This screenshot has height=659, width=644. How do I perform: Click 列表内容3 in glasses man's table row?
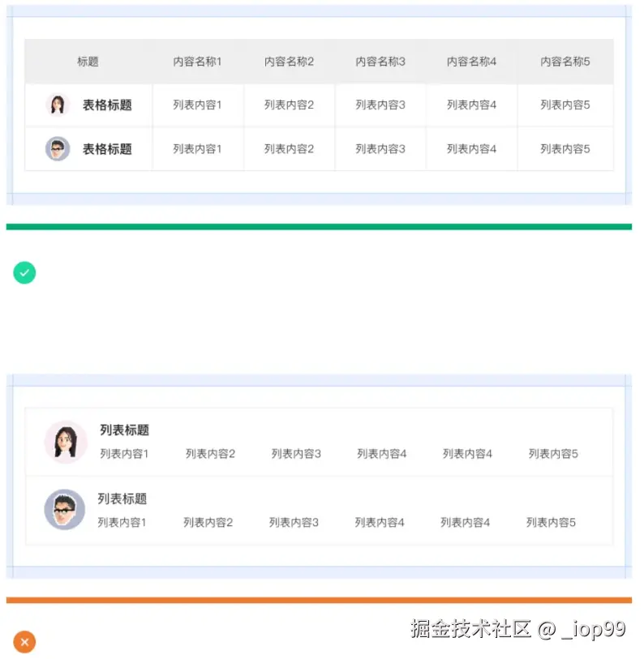380,149
